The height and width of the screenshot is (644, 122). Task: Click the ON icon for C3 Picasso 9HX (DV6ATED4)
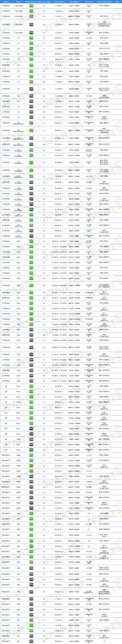(31, 182)
